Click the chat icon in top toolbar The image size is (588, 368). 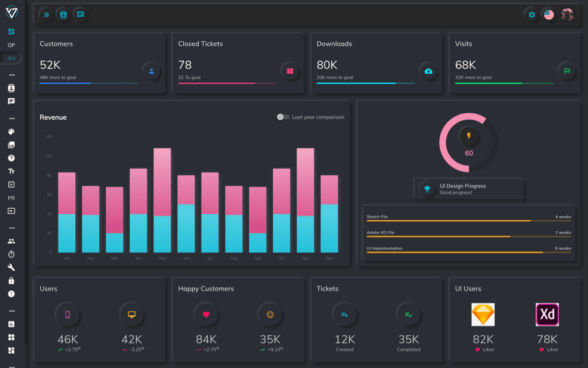(x=80, y=15)
